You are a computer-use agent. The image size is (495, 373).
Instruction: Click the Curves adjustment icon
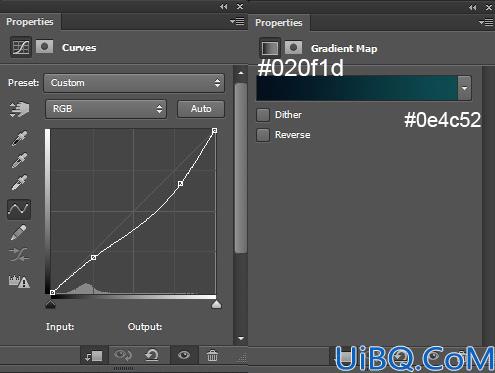click(x=21, y=47)
